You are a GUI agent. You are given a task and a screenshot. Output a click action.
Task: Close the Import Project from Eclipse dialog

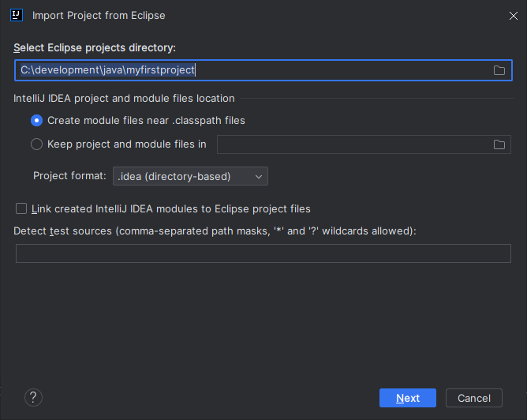click(x=514, y=16)
